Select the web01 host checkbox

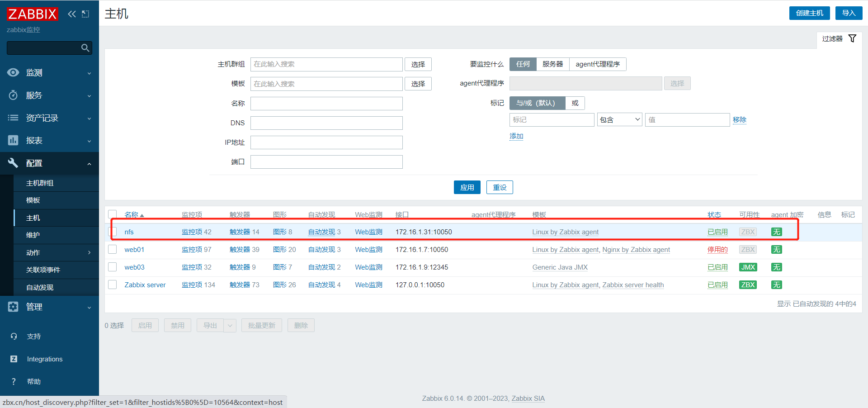(x=113, y=249)
